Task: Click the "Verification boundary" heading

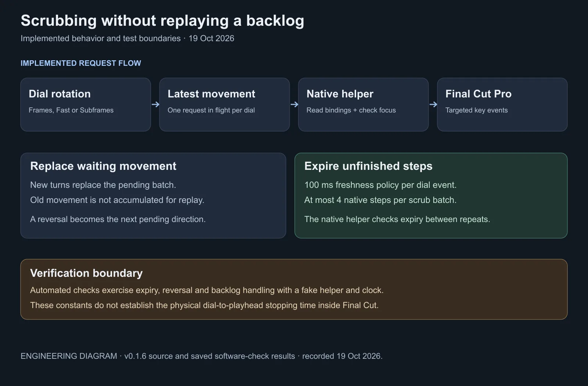Action: tap(86, 273)
